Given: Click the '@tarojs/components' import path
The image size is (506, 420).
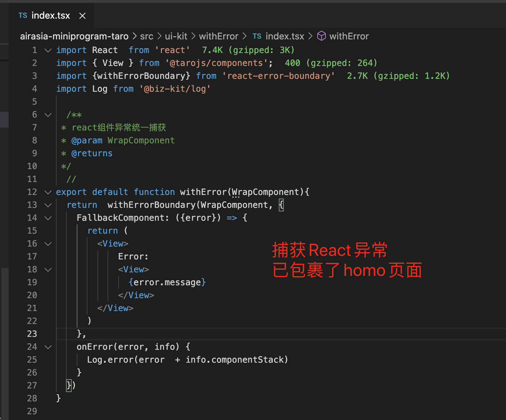Looking at the screenshot, I should click(x=216, y=63).
